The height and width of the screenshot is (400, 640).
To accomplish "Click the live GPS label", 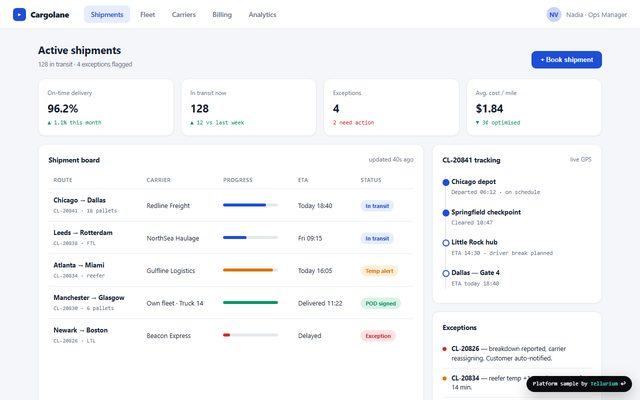I will click(580, 160).
